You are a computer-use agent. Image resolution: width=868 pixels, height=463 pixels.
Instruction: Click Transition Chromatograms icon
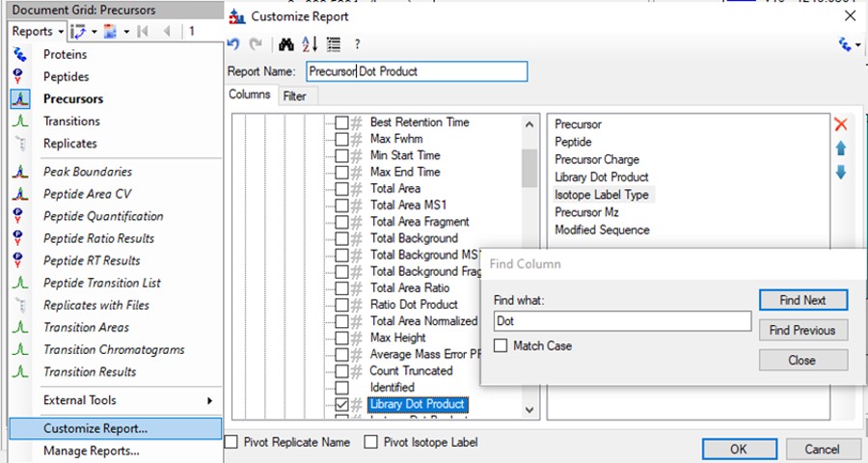[x=20, y=350]
